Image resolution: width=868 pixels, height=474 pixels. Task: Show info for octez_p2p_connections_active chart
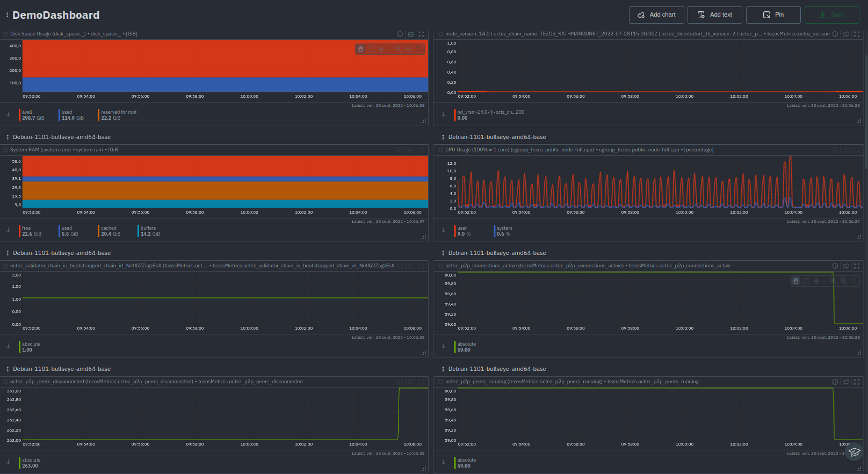point(835,266)
